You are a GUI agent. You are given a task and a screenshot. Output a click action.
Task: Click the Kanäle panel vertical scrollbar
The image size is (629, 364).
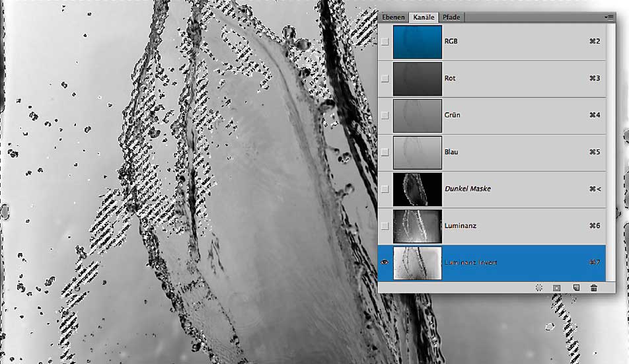(x=610, y=153)
